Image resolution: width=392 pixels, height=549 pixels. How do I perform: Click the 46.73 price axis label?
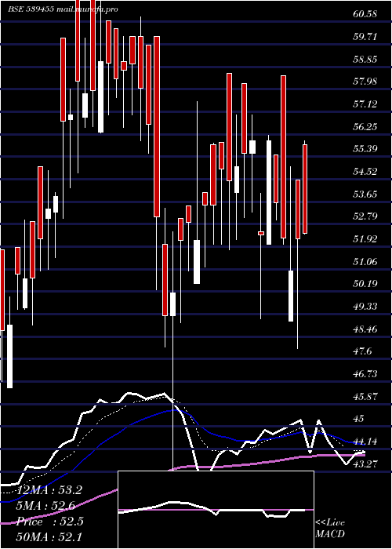tap(365, 374)
